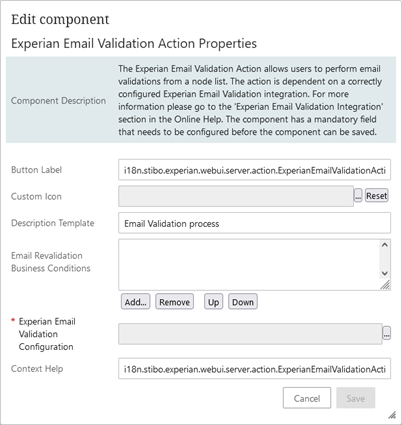The height and width of the screenshot is (425, 402).
Task: Click the greyed Custom Icon field
Action: click(236, 196)
